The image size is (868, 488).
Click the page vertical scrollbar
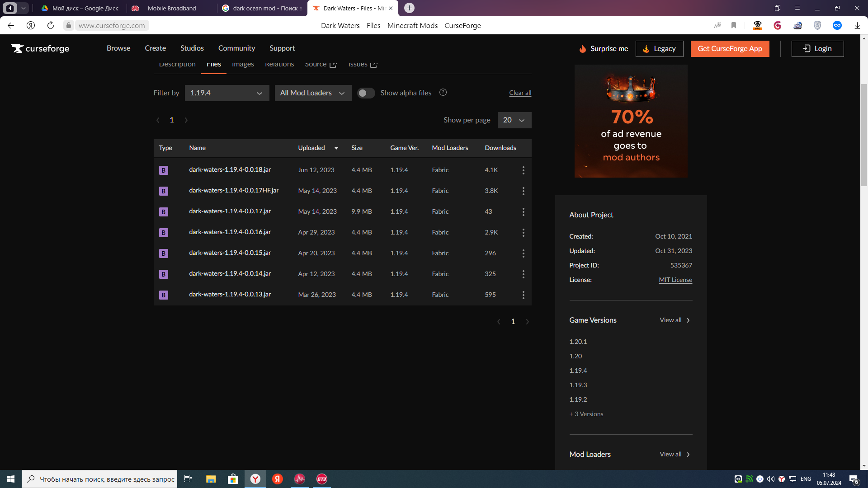tap(864, 136)
